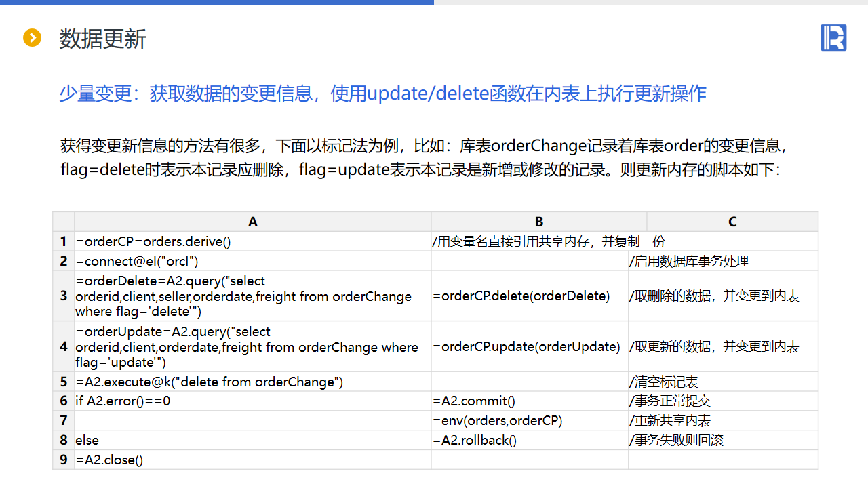Select row header 6

click(x=64, y=401)
